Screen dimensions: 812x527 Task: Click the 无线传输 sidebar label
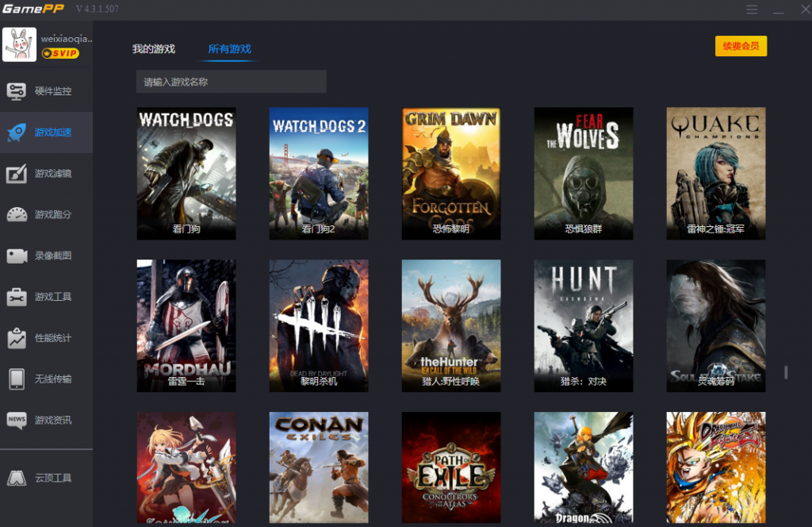[53, 379]
